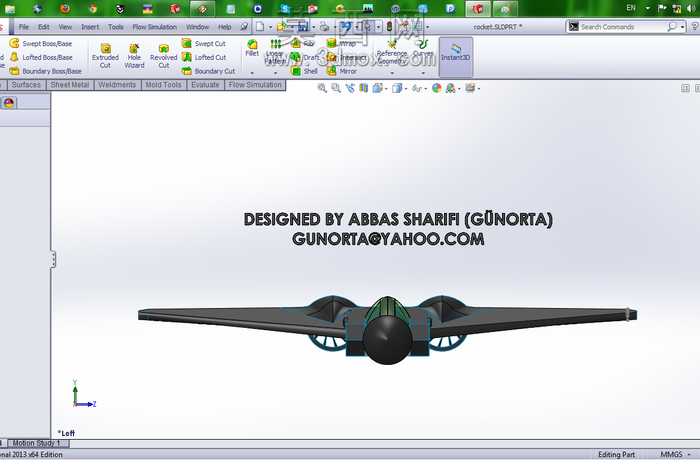Click the Undo arrow icon

tap(346, 27)
